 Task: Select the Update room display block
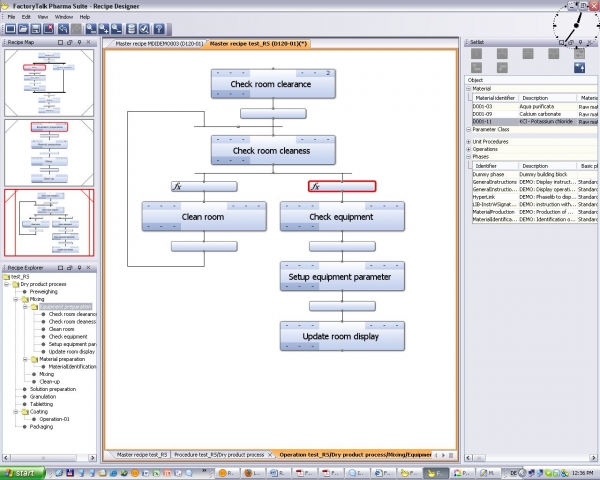(x=342, y=337)
